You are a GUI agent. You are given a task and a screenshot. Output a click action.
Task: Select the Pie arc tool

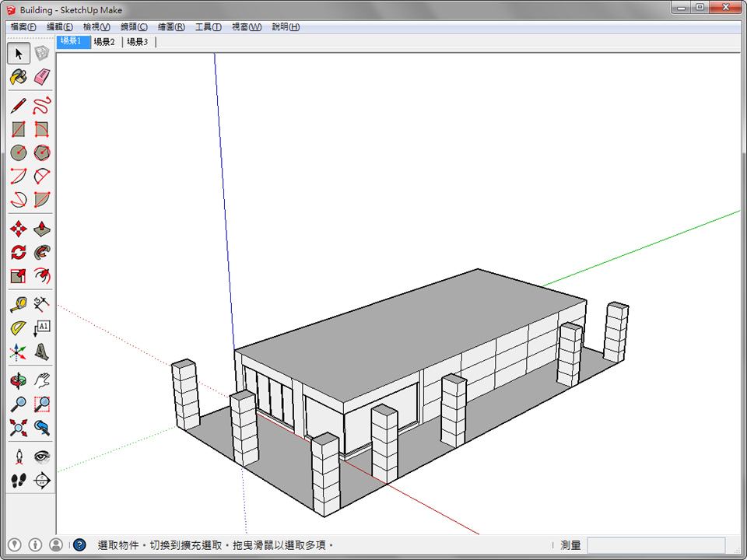[42, 200]
